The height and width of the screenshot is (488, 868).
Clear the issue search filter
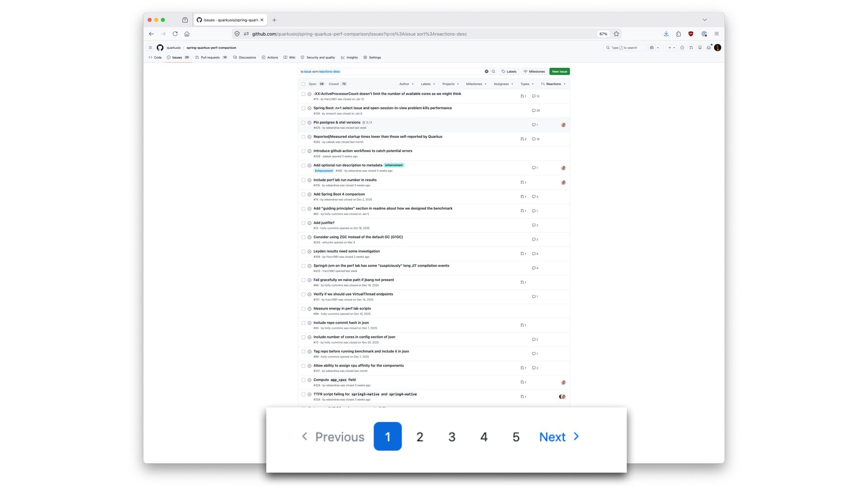click(x=486, y=71)
